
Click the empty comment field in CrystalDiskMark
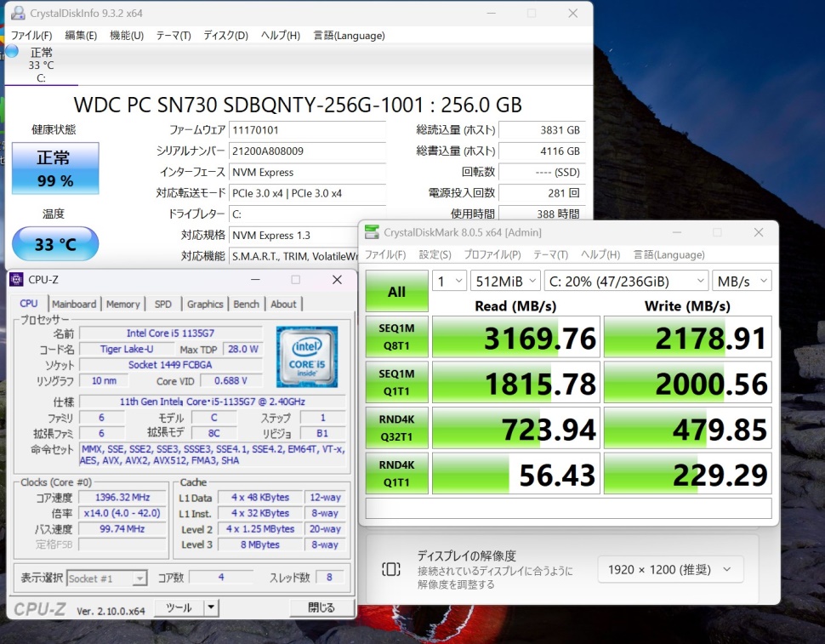click(568, 508)
